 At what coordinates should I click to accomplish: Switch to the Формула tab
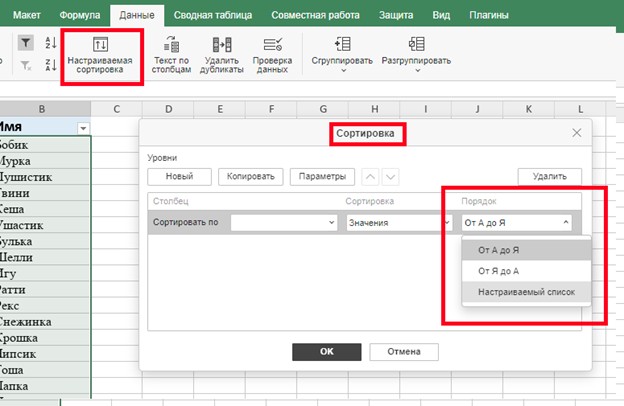pos(79,16)
